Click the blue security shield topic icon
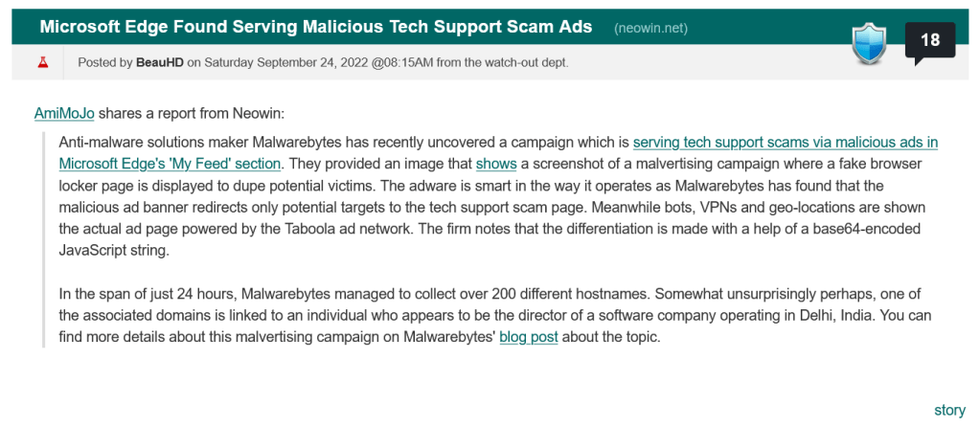 pyautogui.click(x=872, y=42)
